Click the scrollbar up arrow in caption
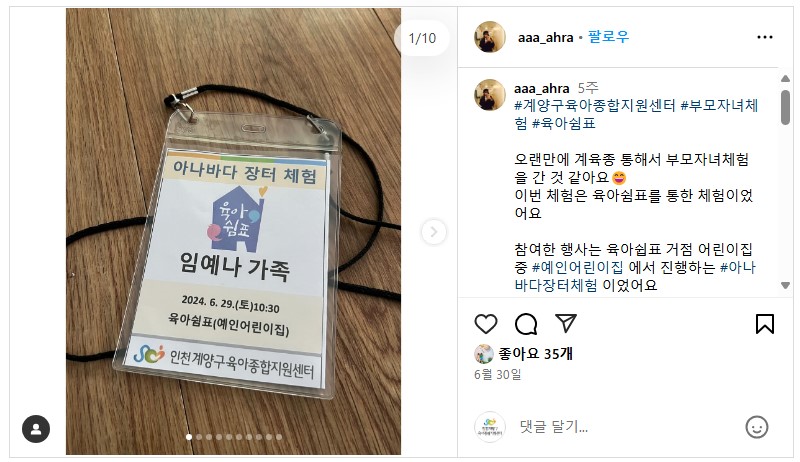Viewport: 800px width, 462px height. (785, 79)
